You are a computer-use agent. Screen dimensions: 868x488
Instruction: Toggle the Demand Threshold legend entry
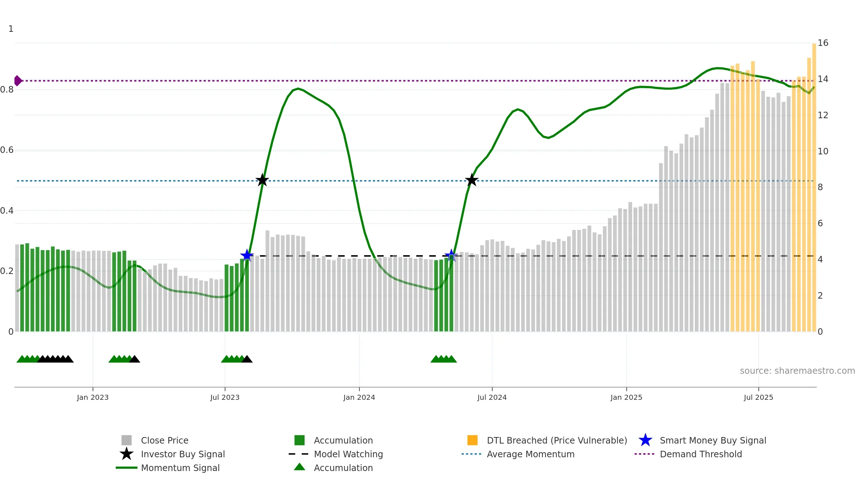(x=688, y=454)
